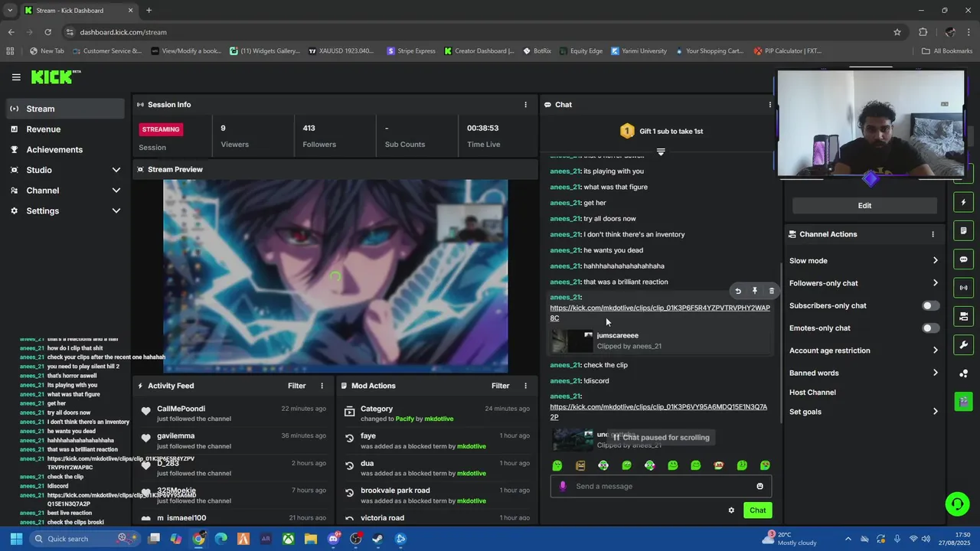This screenshot has width=980, height=551.
Task: Click the green clapperboard icon in right sidebar
Action: 963,401
